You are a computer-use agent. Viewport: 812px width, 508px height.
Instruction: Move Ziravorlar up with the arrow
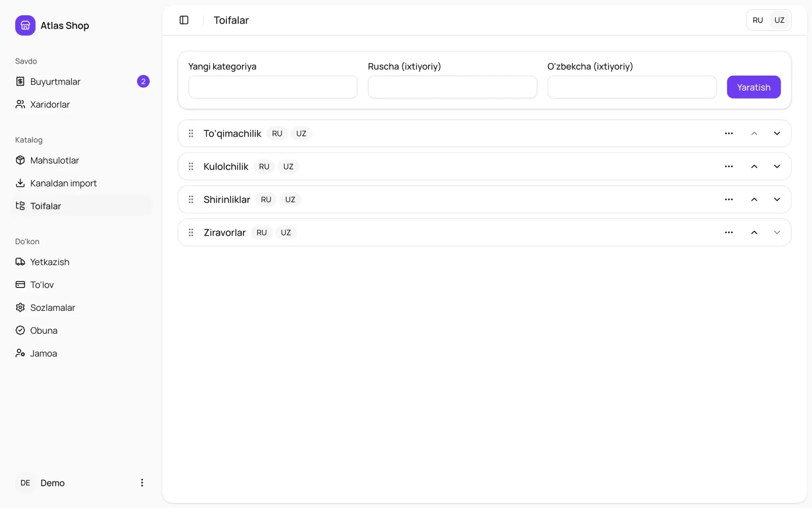tap(754, 233)
